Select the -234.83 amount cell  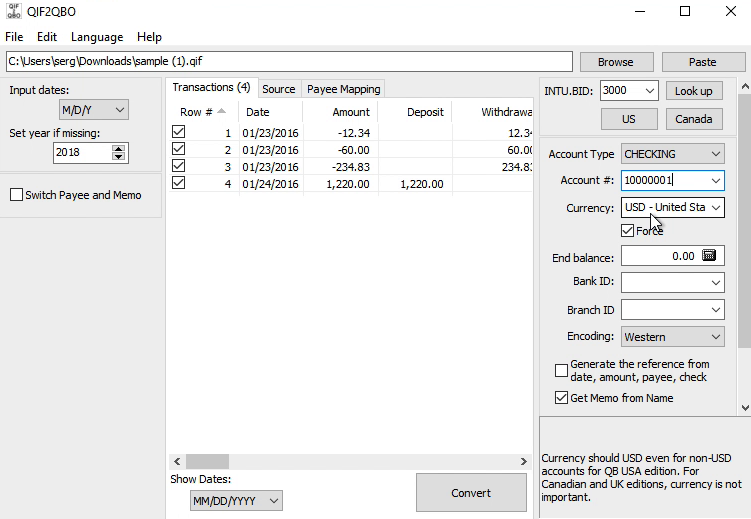tap(340, 167)
